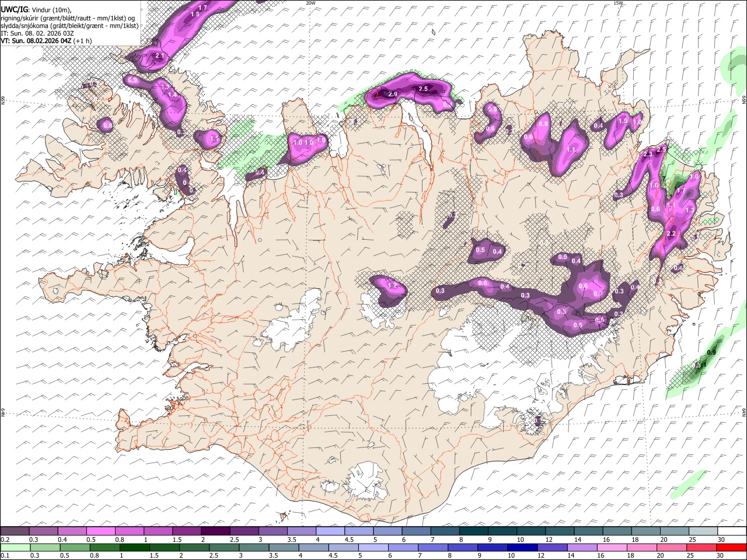
Task: Click the 2.9 precipitation value label
Action: [393, 94]
